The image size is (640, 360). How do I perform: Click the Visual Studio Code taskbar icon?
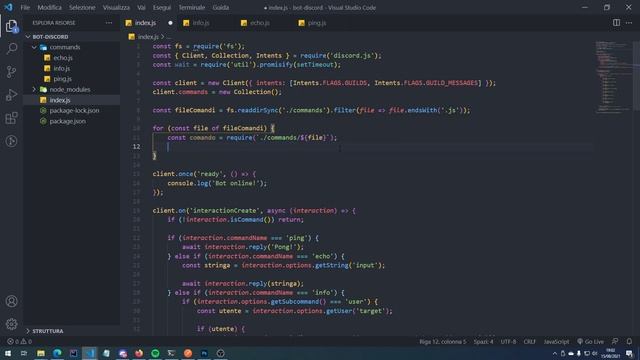(90, 353)
